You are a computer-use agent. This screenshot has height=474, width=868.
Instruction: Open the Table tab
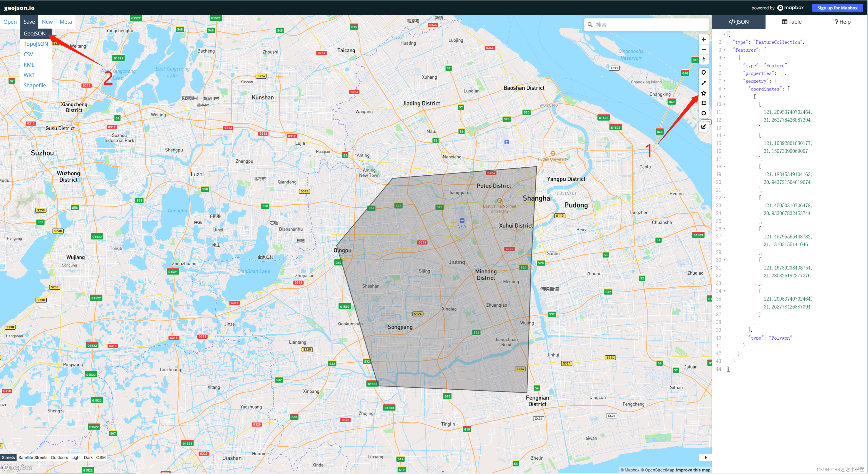coord(792,22)
